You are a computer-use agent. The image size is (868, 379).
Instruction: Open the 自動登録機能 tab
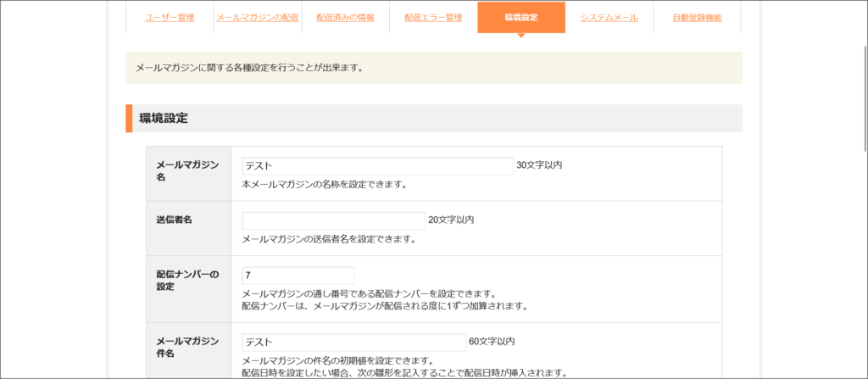[697, 17]
